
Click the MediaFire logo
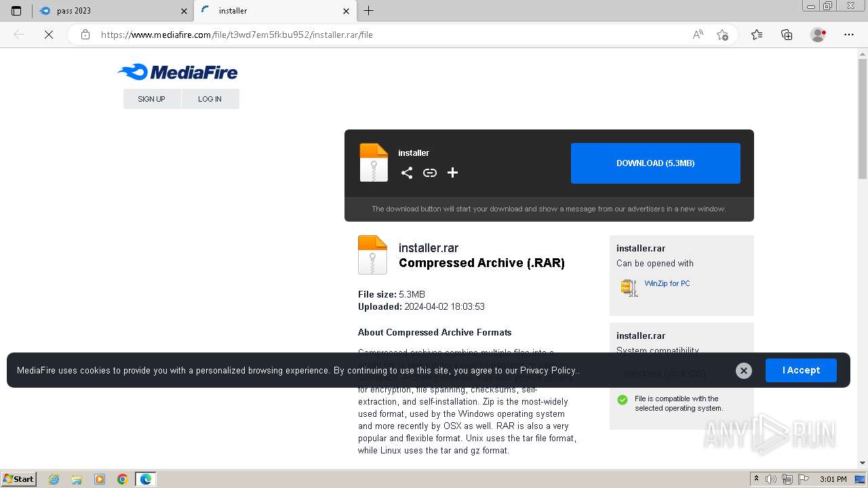178,72
